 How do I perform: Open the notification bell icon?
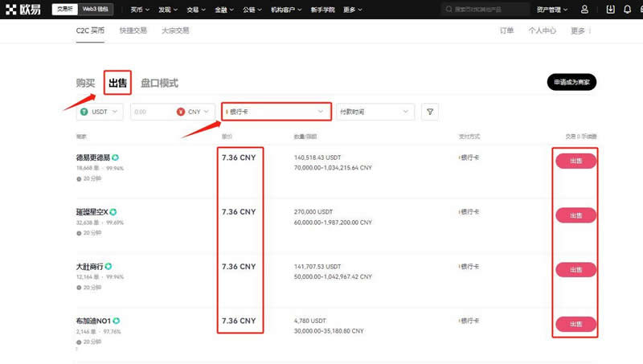pos(626,10)
